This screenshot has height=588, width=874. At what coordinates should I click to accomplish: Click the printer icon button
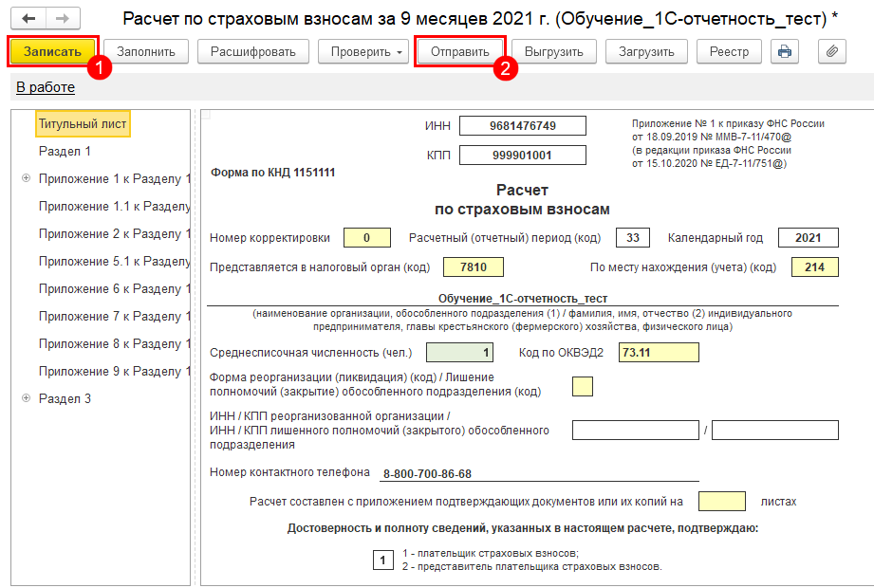[x=785, y=51]
